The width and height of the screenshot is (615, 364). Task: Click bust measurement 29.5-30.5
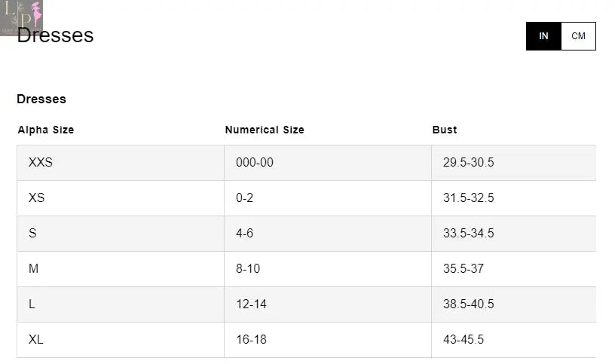pos(468,163)
